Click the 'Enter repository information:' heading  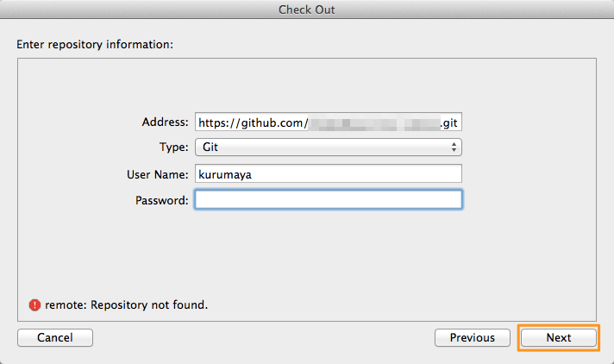coord(96,43)
